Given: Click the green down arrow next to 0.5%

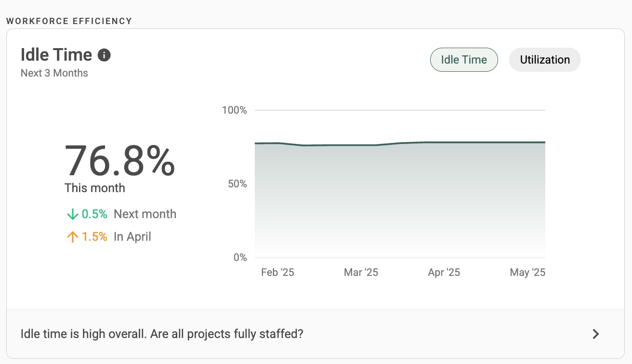Looking at the screenshot, I should pos(72,214).
